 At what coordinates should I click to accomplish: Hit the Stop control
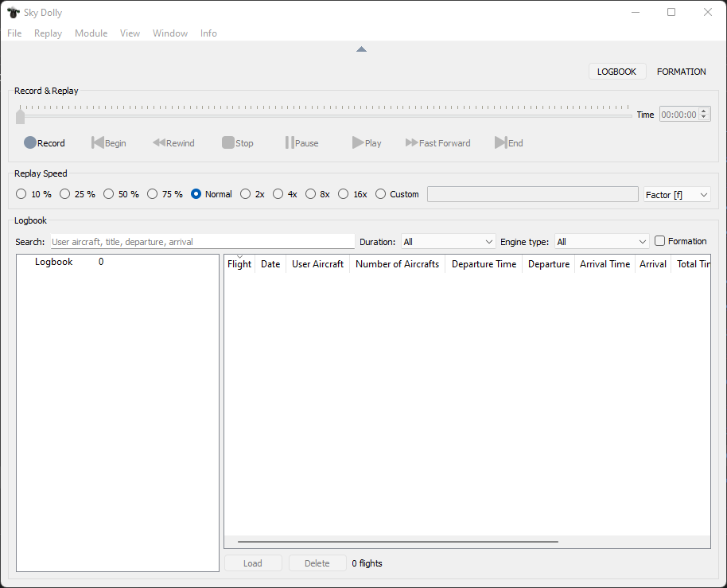coord(237,143)
